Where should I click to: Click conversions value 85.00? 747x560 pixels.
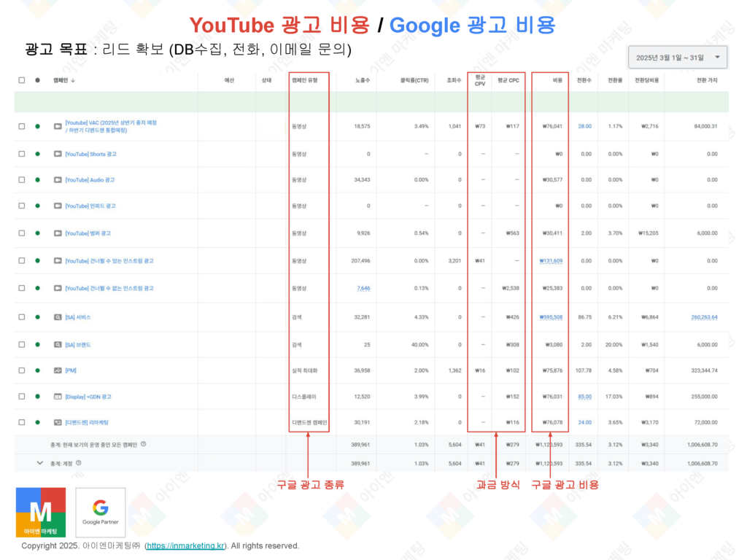[584, 397]
